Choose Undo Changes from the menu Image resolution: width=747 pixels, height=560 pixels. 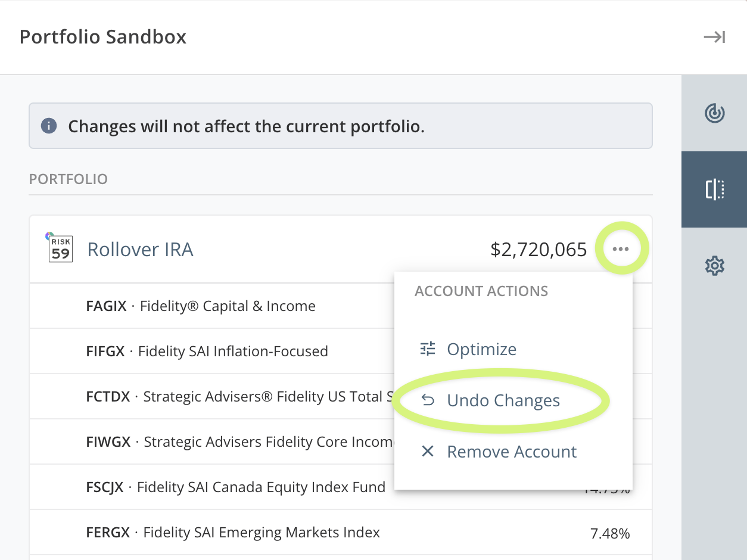coord(503,400)
